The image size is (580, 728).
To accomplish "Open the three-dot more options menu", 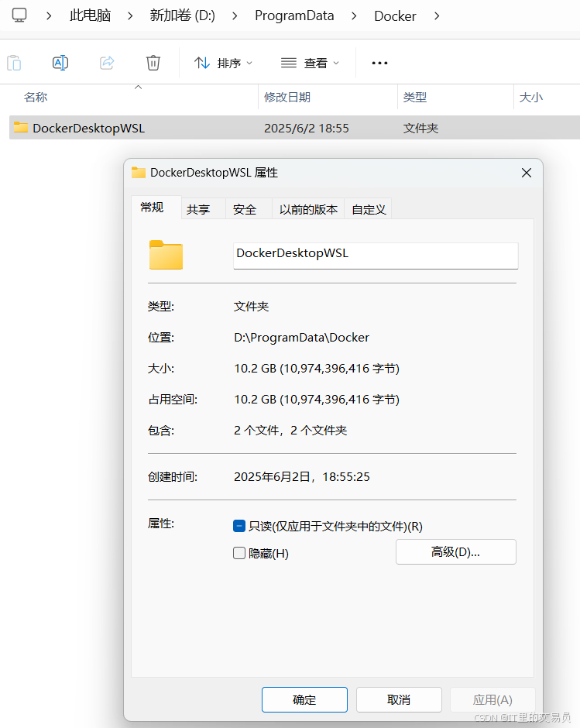I will coord(379,63).
